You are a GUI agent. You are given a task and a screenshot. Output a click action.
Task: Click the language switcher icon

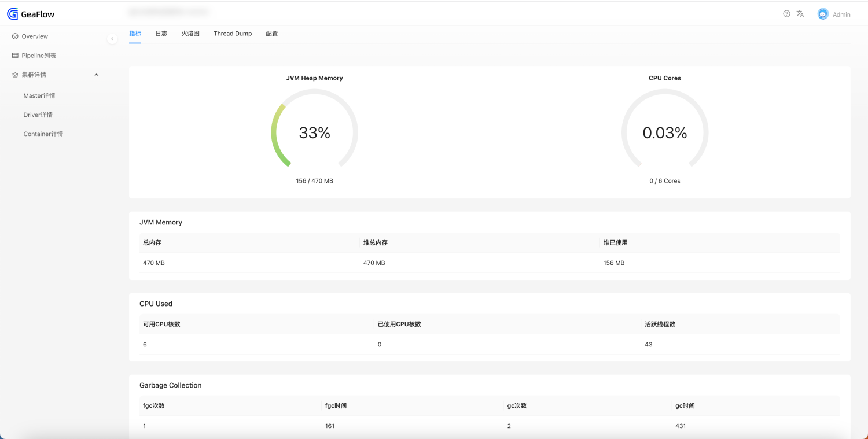click(x=800, y=13)
